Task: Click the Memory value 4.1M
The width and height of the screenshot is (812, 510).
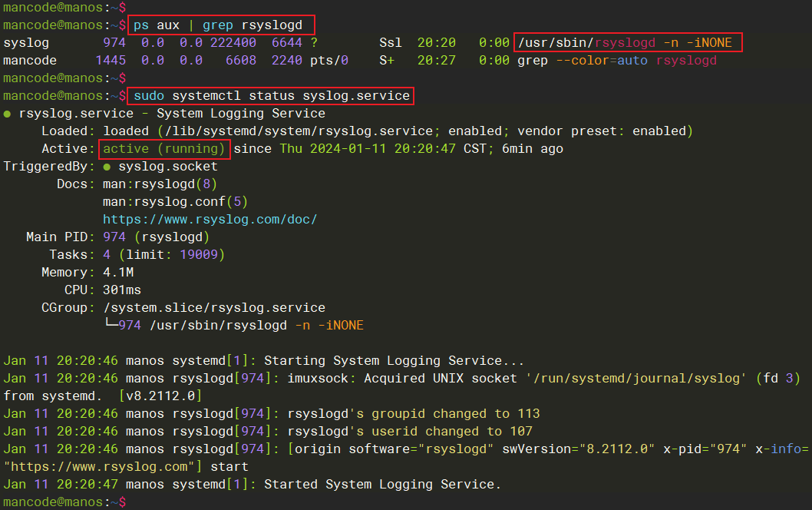Action: point(118,273)
